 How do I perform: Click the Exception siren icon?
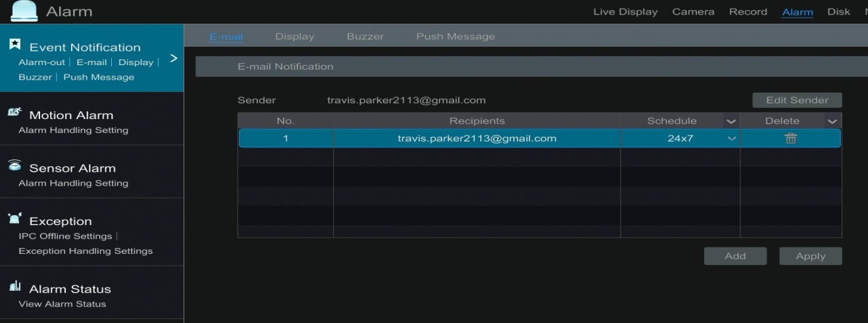click(x=14, y=219)
